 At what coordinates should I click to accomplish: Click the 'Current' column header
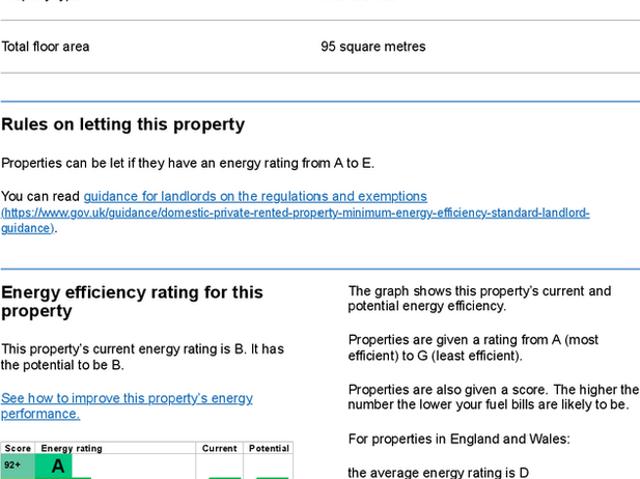[219, 449]
